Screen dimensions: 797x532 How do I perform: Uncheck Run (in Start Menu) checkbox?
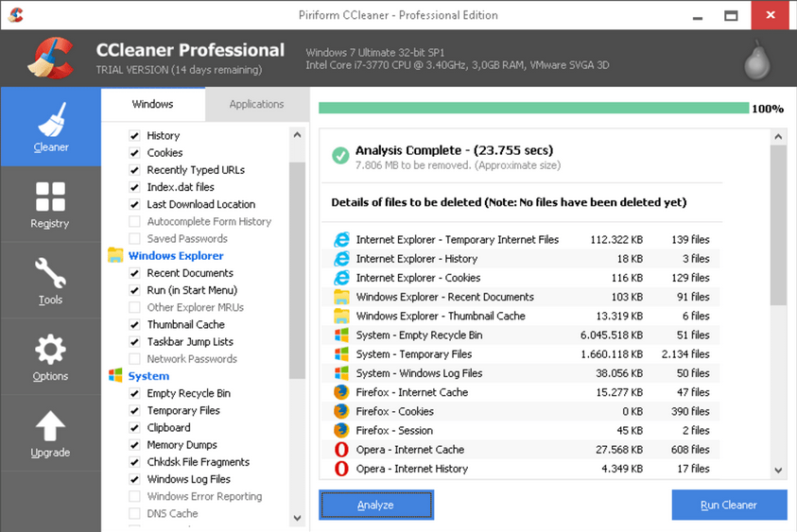[134, 290]
